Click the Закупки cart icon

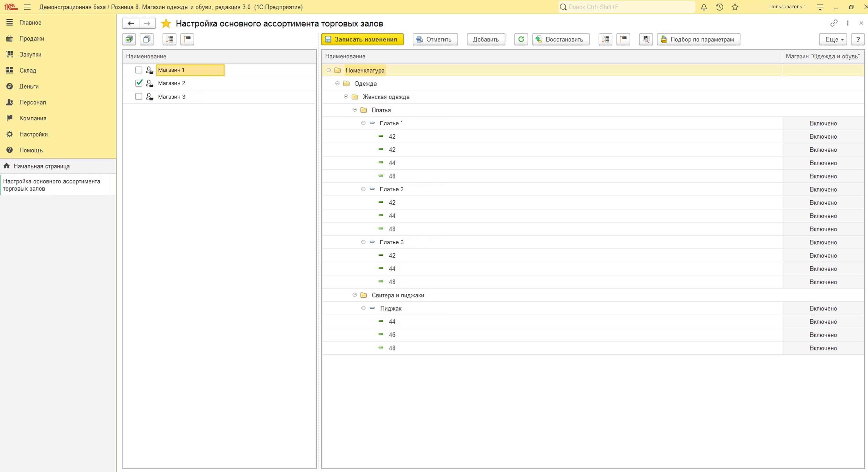[9, 54]
